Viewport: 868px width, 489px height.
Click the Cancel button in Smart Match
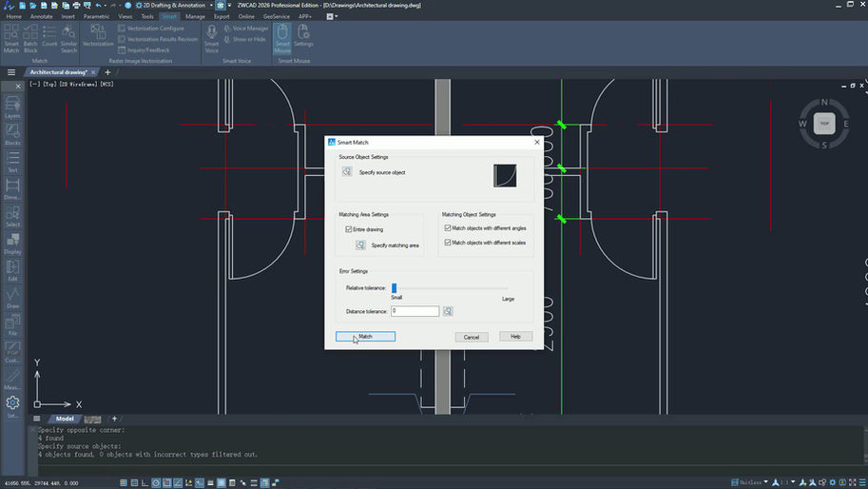[x=472, y=337]
